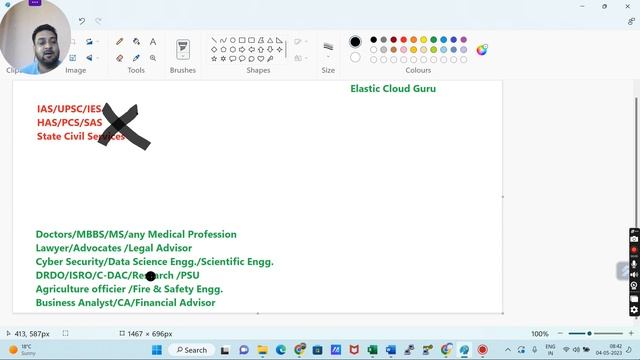640x360 pixels.
Task: Open the shape Outline options dropdown
Action: [x=300, y=42]
